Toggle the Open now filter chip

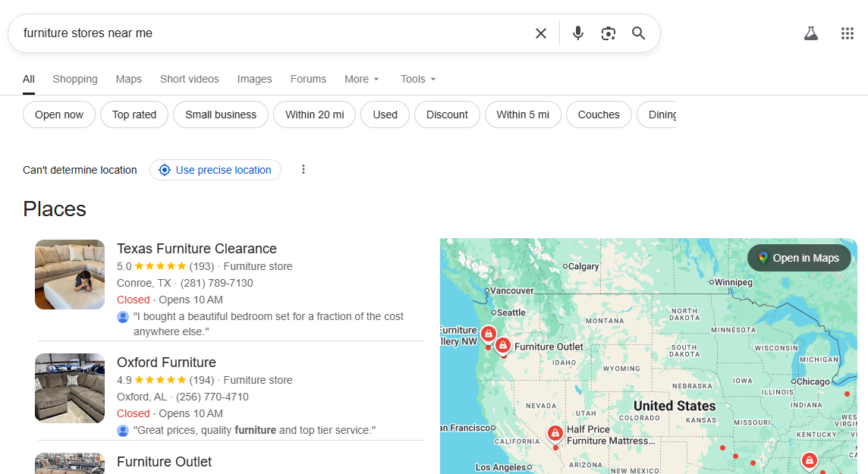point(59,115)
